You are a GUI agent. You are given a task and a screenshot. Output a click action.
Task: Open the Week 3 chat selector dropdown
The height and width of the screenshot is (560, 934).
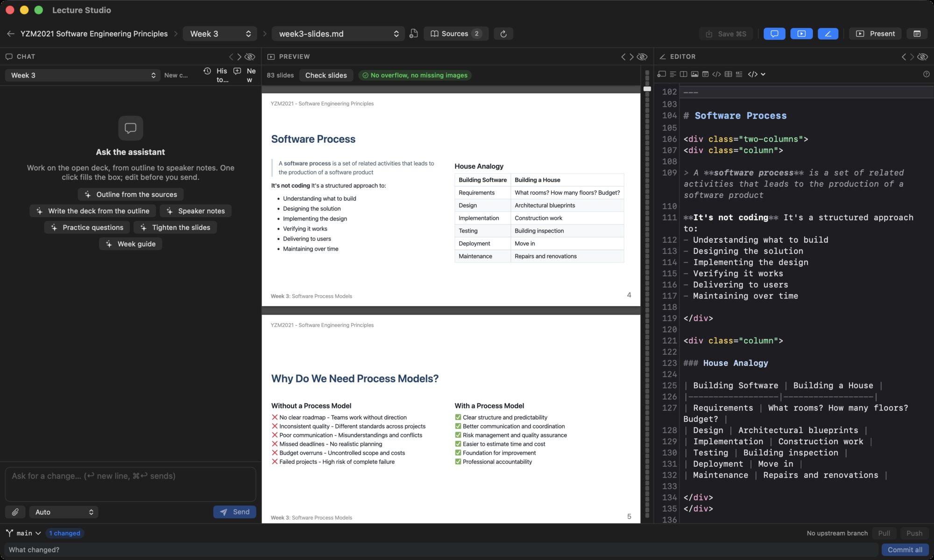tap(83, 75)
